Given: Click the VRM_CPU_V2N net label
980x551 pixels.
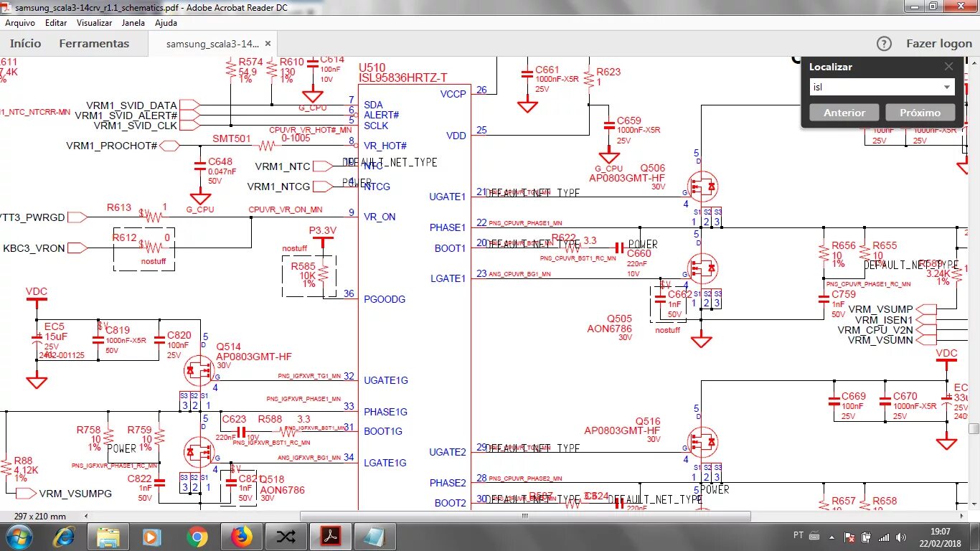Looking at the screenshot, I should [x=875, y=330].
